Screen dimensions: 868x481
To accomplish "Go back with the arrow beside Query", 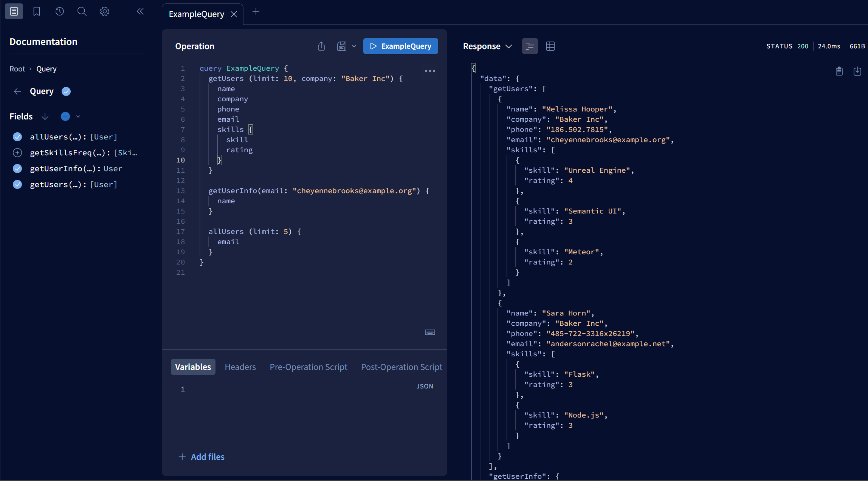I will [x=17, y=91].
